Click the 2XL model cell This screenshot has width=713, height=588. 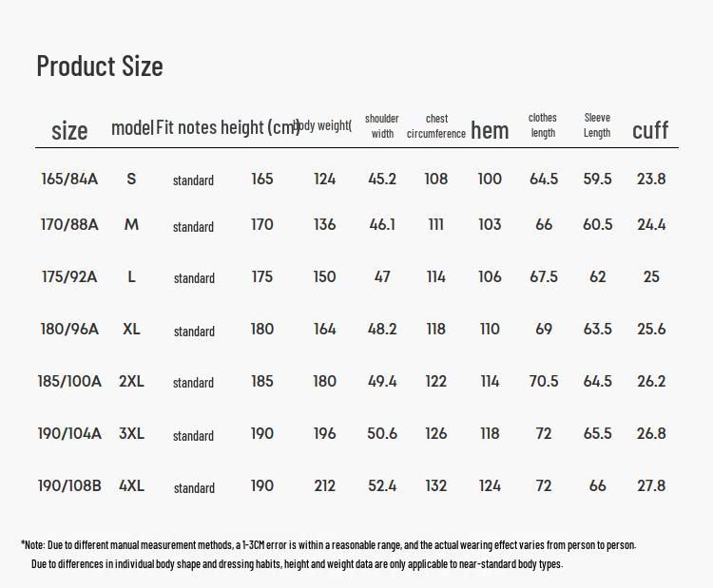pyautogui.click(x=131, y=382)
